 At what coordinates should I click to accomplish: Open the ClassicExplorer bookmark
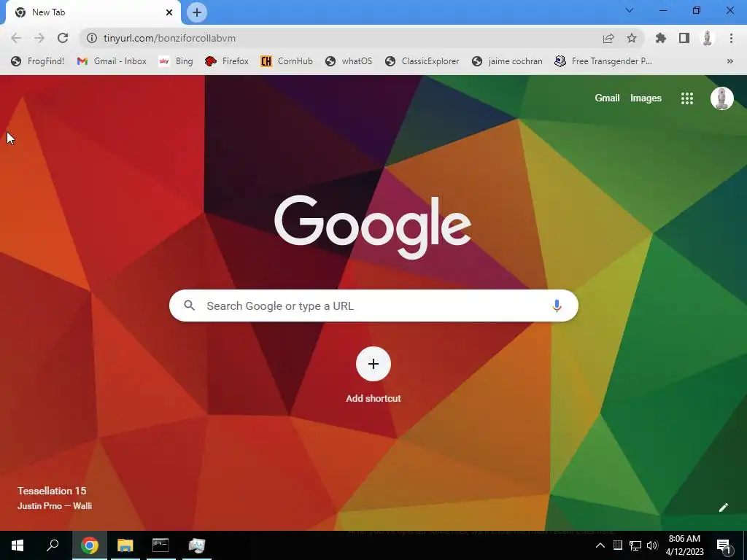click(422, 61)
